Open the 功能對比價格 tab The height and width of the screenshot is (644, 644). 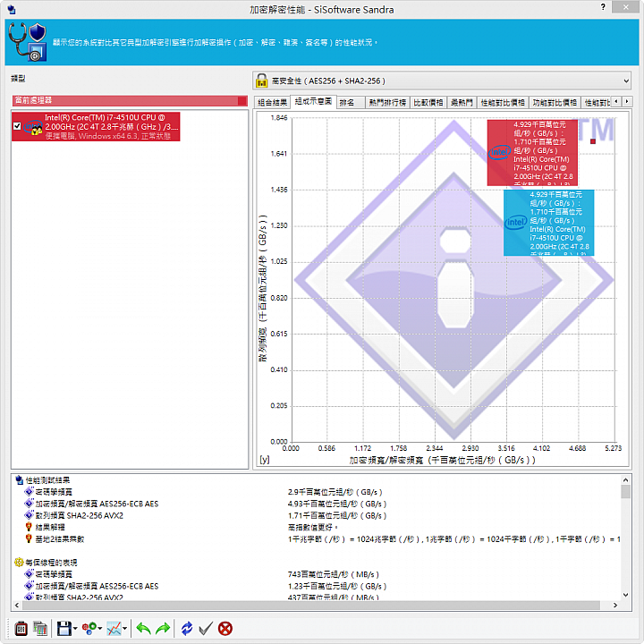555,102
